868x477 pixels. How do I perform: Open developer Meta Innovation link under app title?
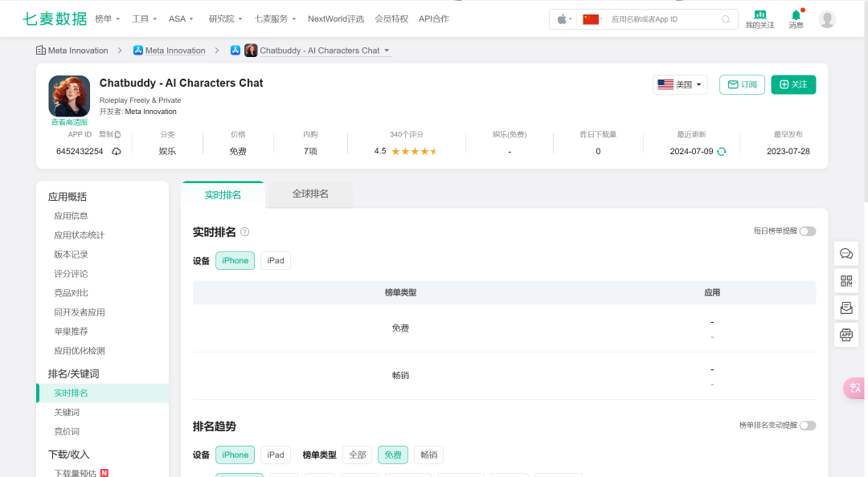(150, 112)
